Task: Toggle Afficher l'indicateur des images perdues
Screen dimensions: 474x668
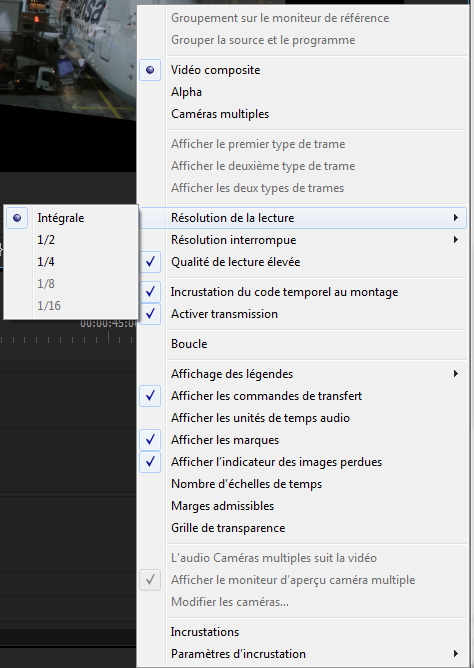Action: [x=303, y=462]
